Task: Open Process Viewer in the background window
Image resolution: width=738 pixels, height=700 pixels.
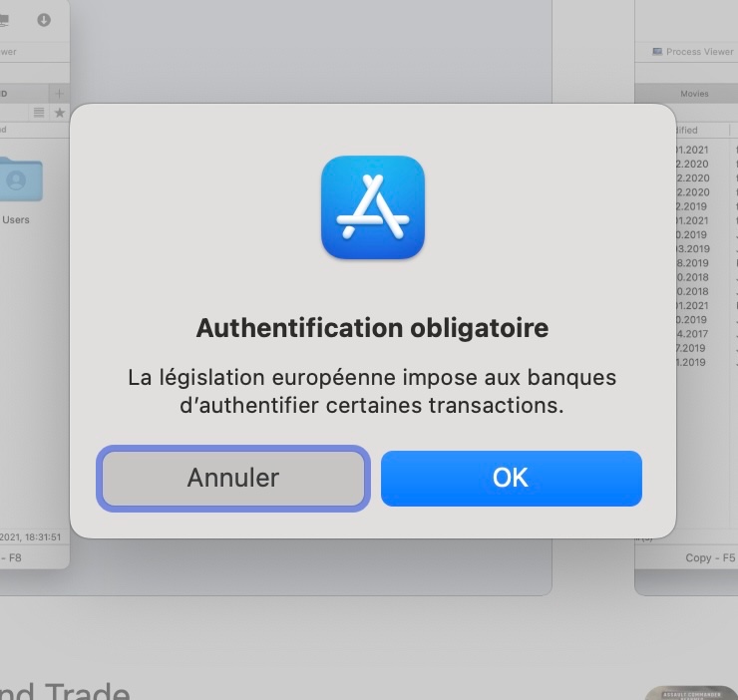Action: click(692, 52)
